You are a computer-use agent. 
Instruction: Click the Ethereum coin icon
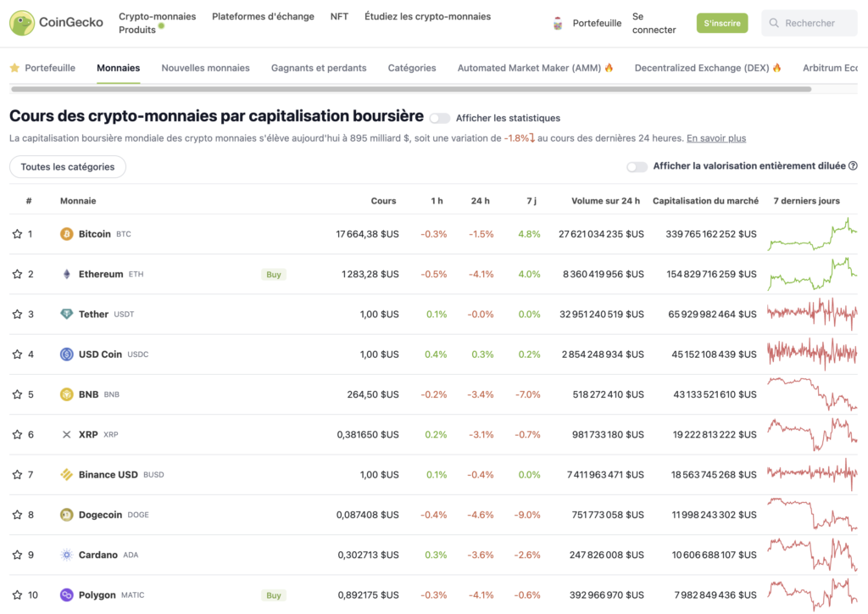[66, 274]
